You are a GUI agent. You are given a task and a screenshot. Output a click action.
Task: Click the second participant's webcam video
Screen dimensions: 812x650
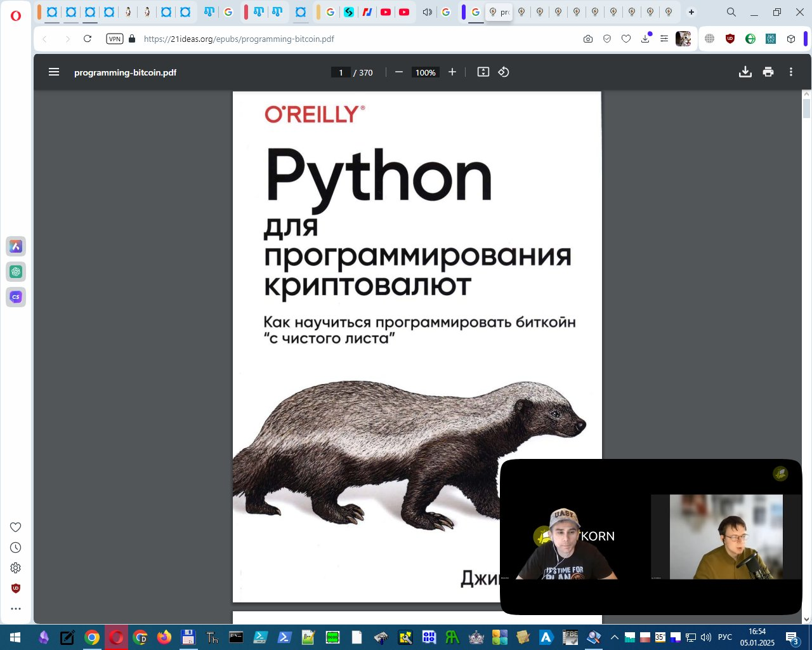[726, 537]
